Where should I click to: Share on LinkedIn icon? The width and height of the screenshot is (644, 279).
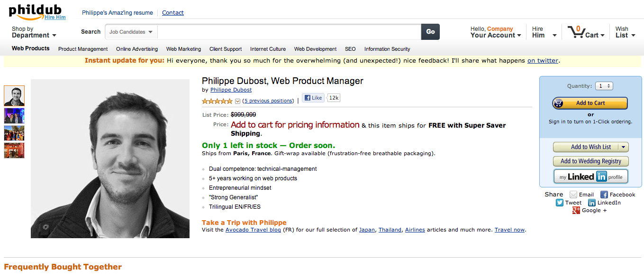[592, 203]
